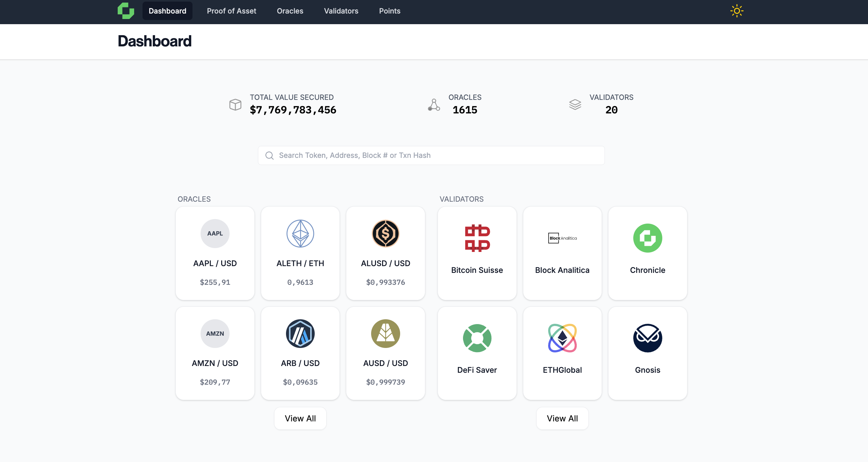Open the ALUSD / USD oracle link
This screenshot has height=462, width=868.
pos(385,263)
